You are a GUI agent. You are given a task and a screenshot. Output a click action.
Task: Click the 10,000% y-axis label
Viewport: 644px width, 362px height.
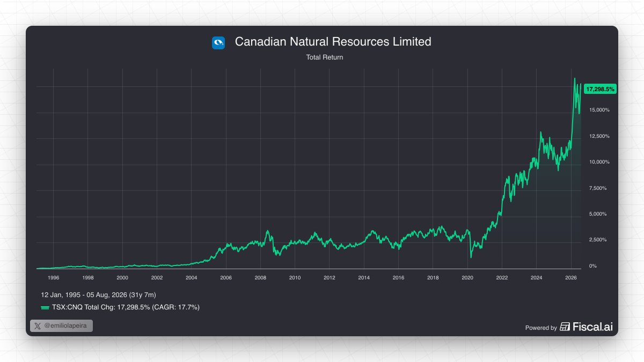coord(599,162)
